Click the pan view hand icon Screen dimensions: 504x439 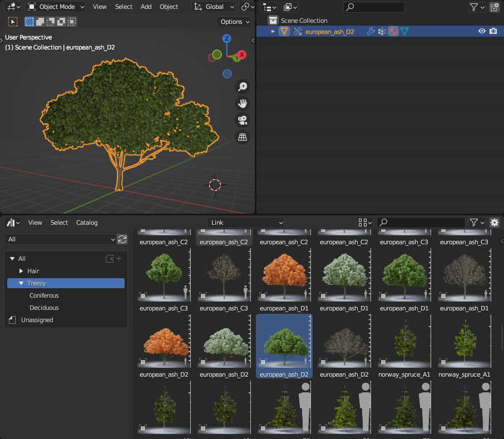(x=243, y=103)
